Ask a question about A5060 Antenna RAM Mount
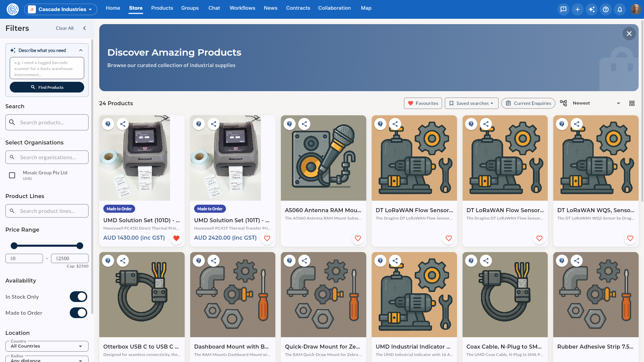The height and width of the screenshot is (362, 644). click(x=289, y=124)
